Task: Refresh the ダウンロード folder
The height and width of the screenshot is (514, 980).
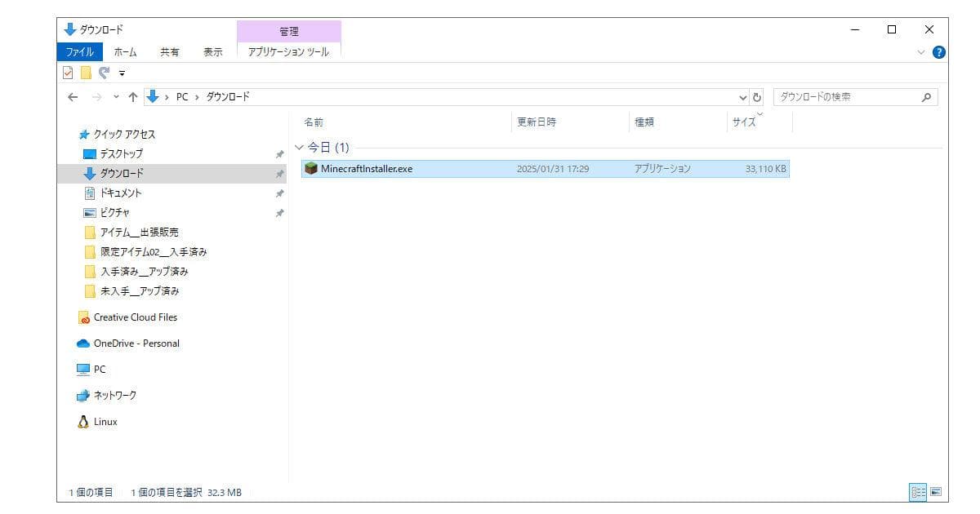Action: pos(757,96)
